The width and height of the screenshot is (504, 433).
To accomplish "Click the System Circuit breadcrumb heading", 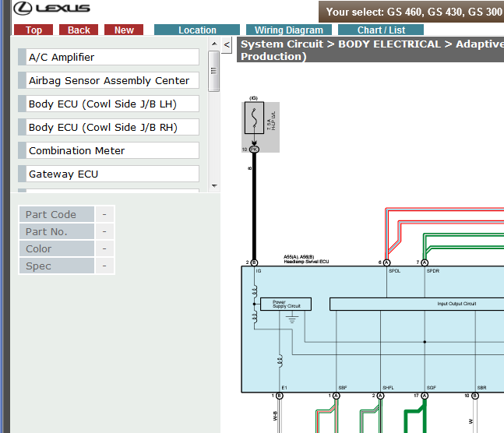I will (x=370, y=50).
